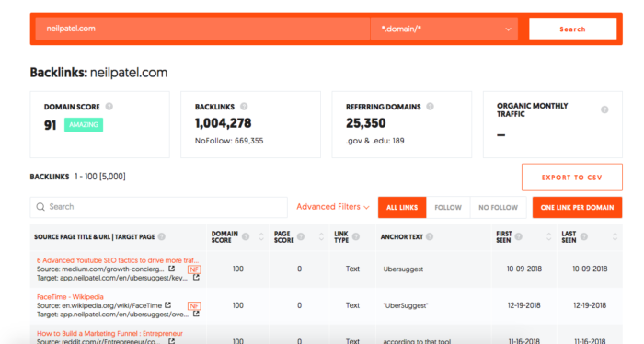This screenshot has height=344, width=644.
Task: Click the backlinks Search filter field
Action: click(158, 207)
